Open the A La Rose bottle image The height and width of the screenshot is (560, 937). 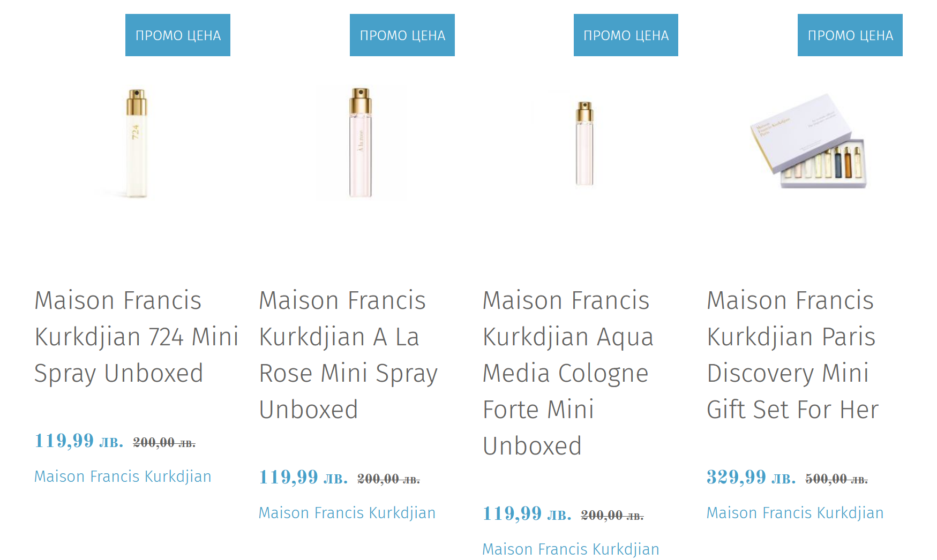[361, 143]
